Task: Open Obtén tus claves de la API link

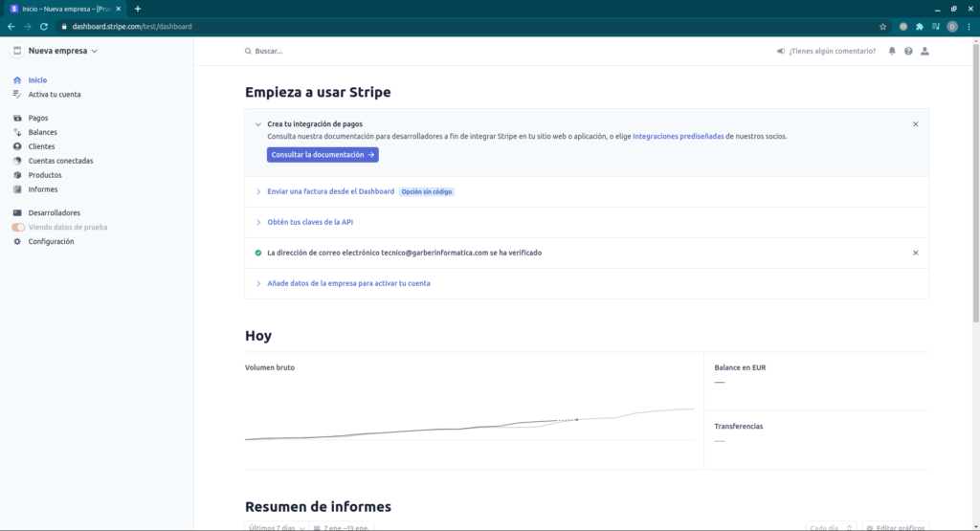Action: tap(310, 222)
